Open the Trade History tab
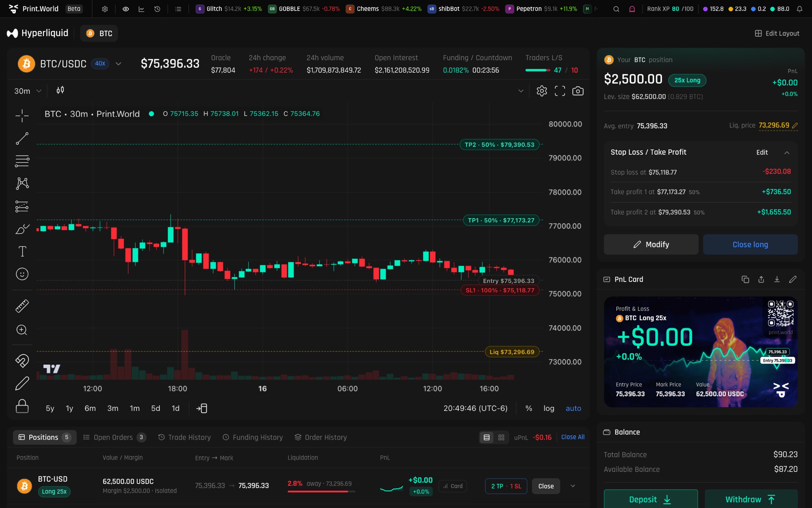812x508 pixels. pyautogui.click(x=184, y=437)
